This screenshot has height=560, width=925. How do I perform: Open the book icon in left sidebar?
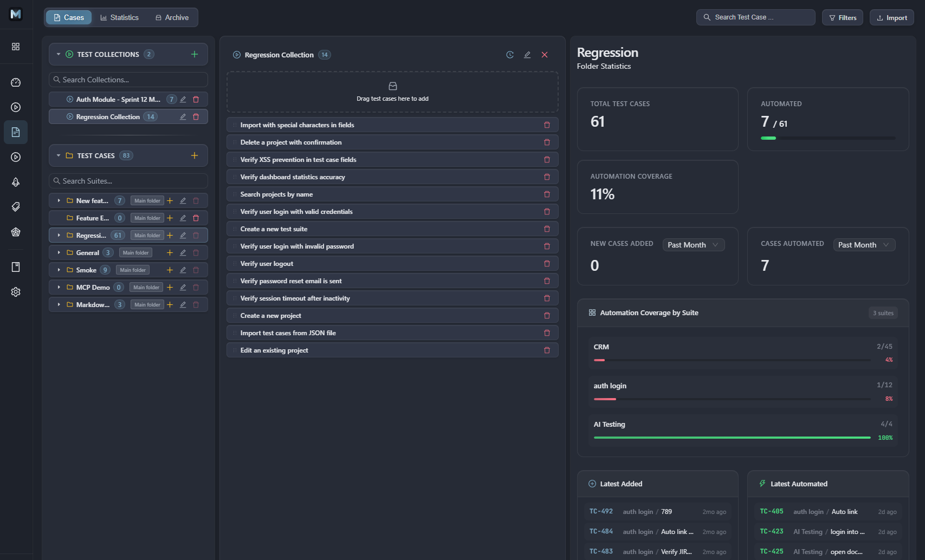click(16, 267)
